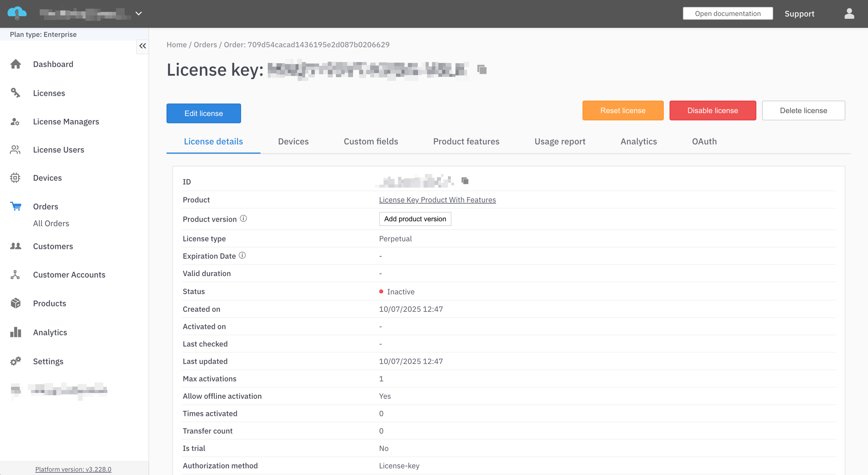Copy the license key using copy icon
The width and height of the screenshot is (868, 475).
(482, 69)
